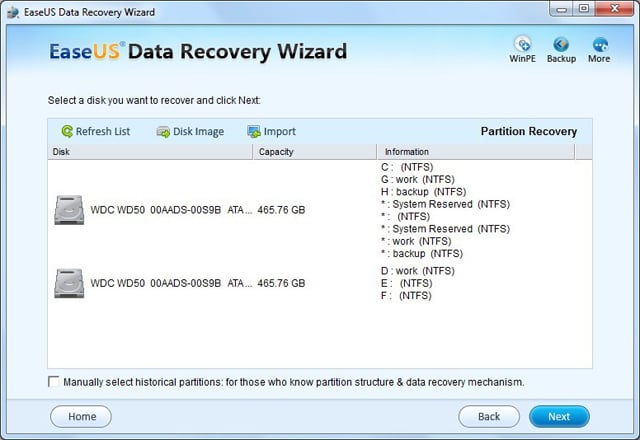This screenshot has height=440, width=640.
Task: Select the C: (NTFS) partition entry
Action: 407,167
